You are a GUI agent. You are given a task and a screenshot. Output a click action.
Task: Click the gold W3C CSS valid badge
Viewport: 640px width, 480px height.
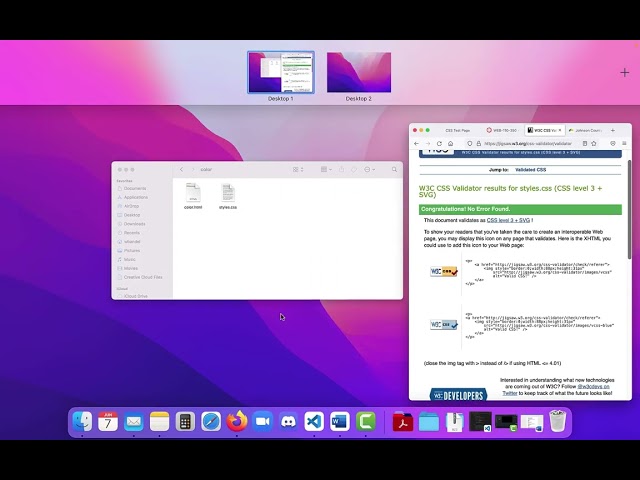[x=444, y=271]
